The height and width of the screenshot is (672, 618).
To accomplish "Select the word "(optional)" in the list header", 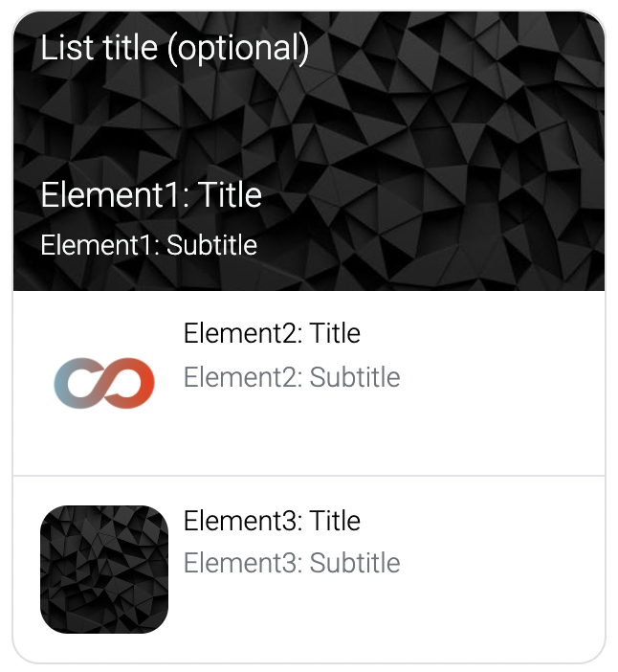I will point(238,49).
